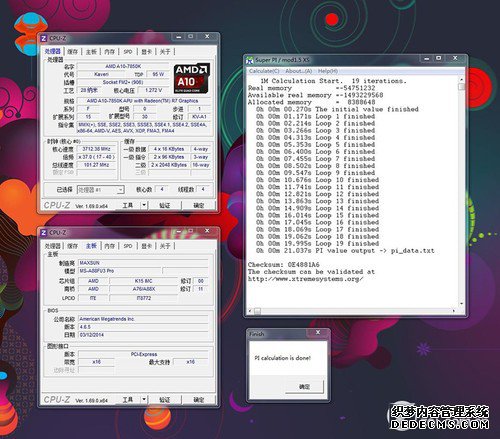This screenshot has width=500, height=439.
Task: Open 主板 tab in top CPU-Z window
Action: 91,52
